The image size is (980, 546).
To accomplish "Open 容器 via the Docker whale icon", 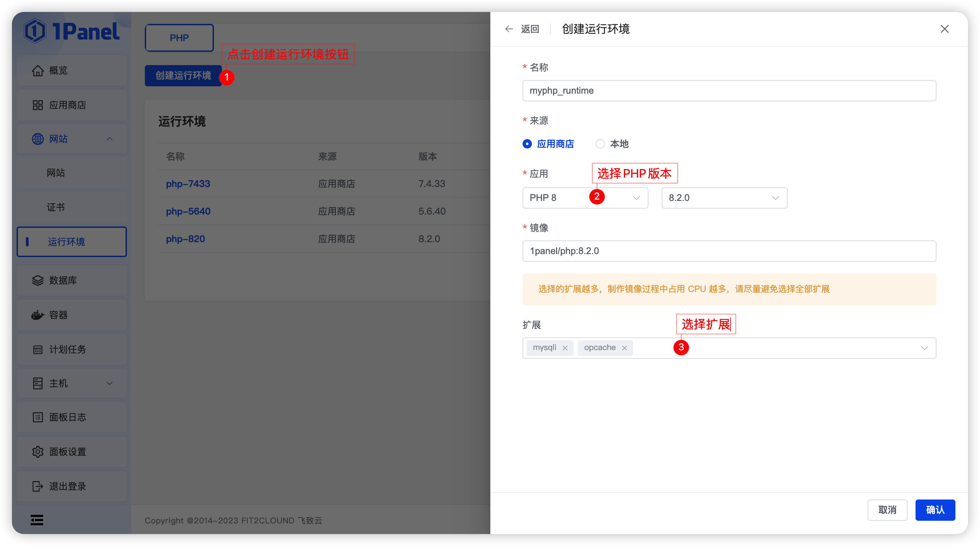I will 37,315.
